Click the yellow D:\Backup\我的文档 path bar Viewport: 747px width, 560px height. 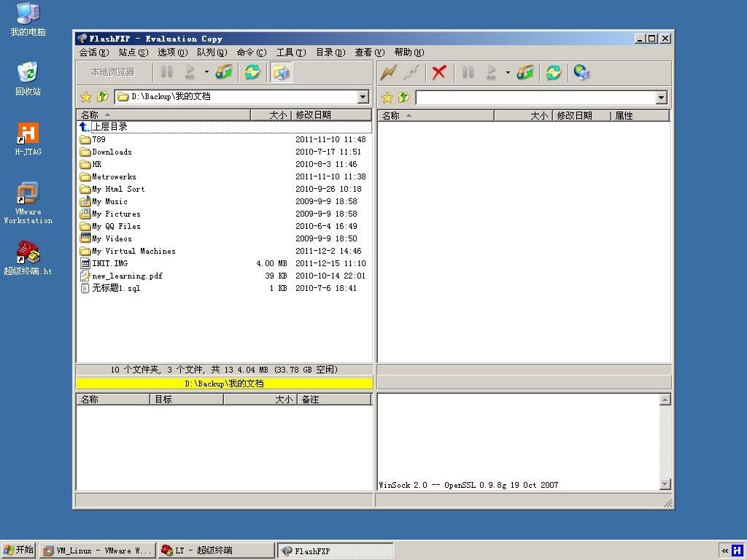tap(225, 384)
